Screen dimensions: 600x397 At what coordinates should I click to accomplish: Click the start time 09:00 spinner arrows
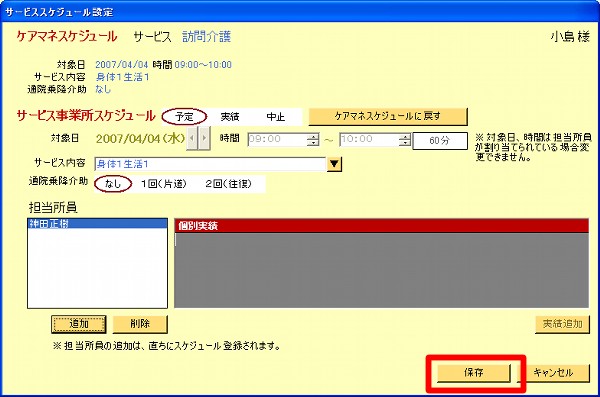pos(313,140)
